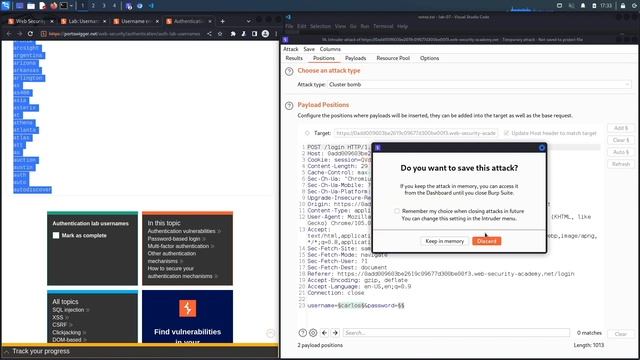
Task: Open search settings gear icon
Action: click(x=313, y=333)
